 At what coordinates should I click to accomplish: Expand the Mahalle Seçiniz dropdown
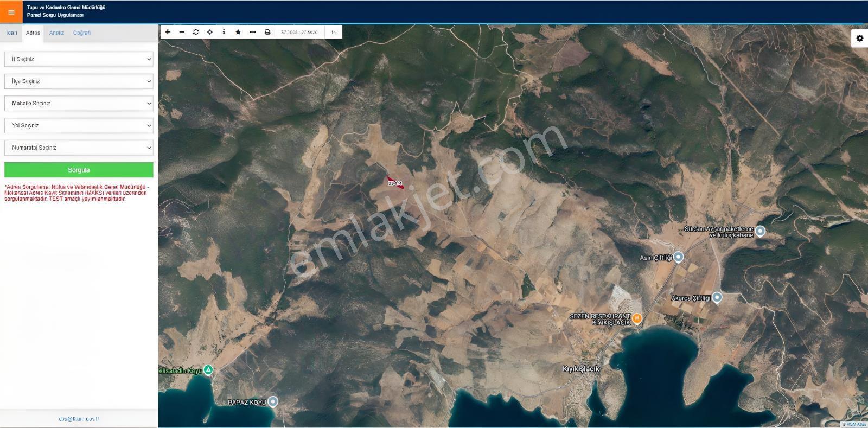pyautogui.click(x=79, y=104)
